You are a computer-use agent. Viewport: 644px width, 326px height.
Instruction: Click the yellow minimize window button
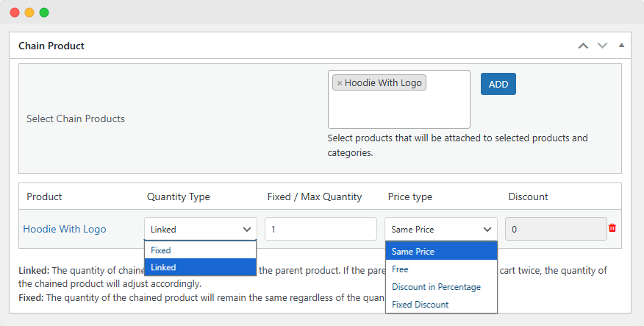click(29, 13)
